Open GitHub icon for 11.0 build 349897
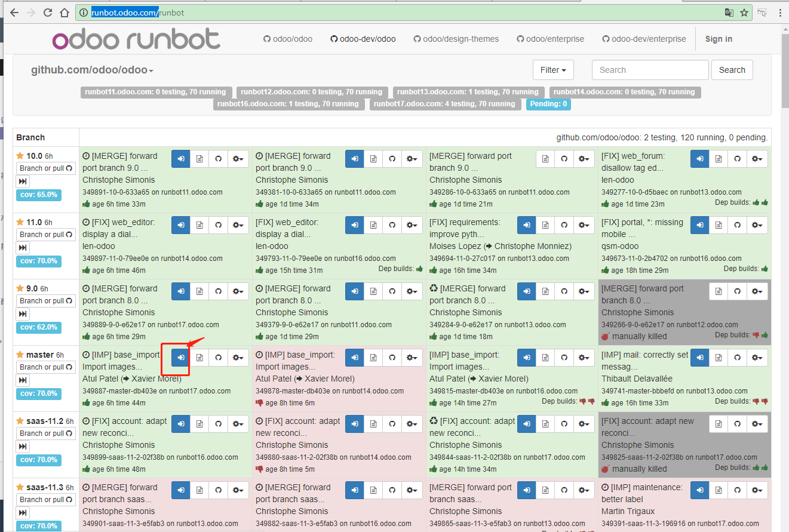This screenshot has height=532, width=789. click(218, 225)
